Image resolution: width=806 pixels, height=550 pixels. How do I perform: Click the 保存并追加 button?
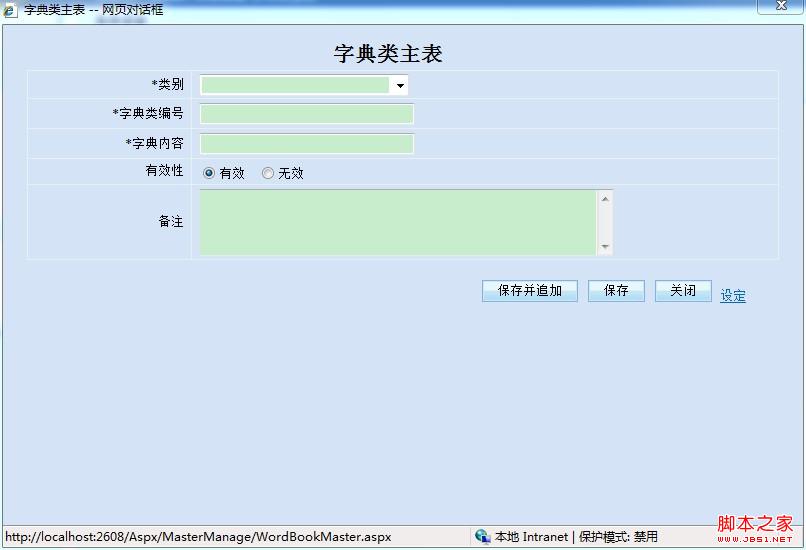point(529,291)
